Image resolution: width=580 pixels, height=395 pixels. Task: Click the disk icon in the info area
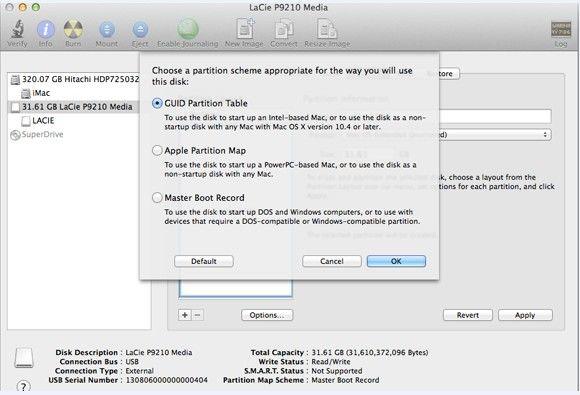tap(24, 358)
